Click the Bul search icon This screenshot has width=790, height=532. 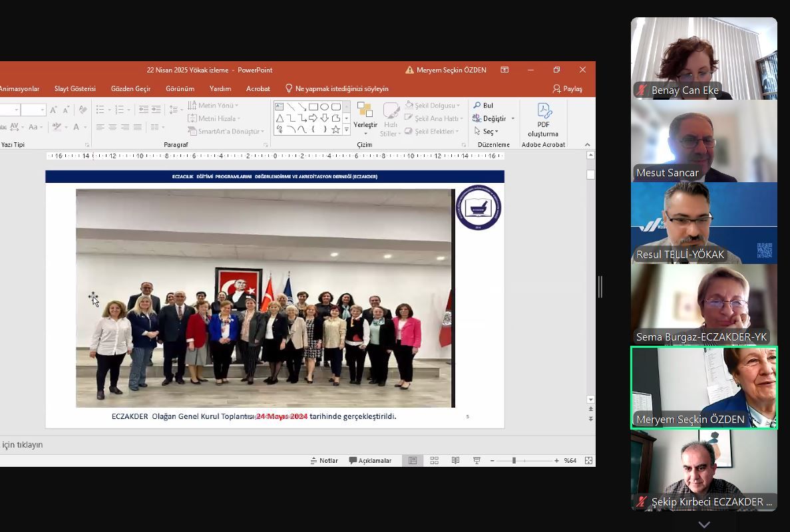pyautogui.click(x=483, y=106)
